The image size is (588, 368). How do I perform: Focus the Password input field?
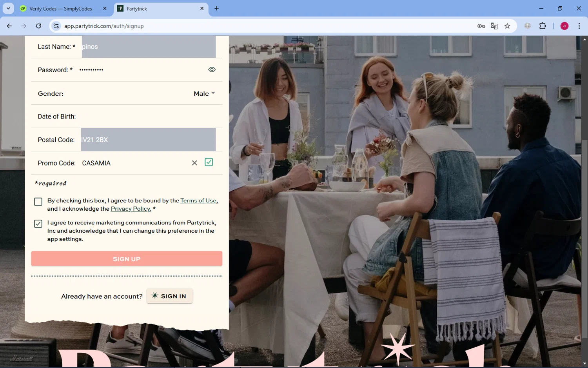click(x=141, y=70)
